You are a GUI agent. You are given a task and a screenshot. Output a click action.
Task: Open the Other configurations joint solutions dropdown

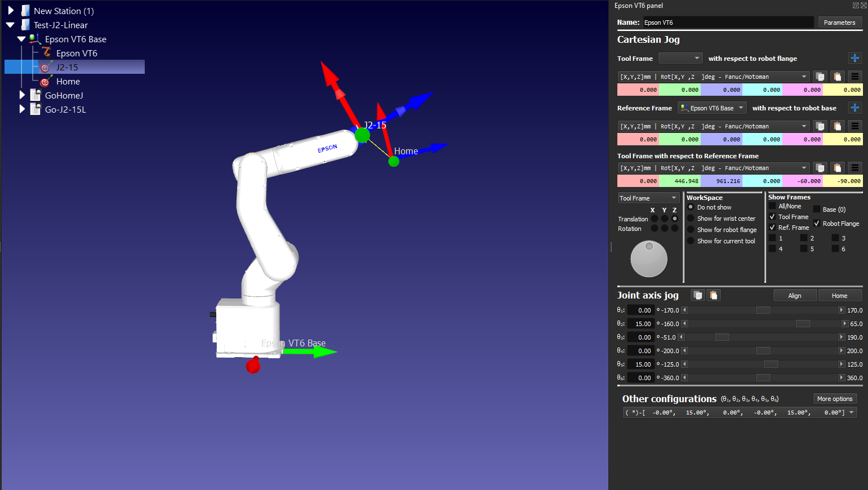click(851, 412)
